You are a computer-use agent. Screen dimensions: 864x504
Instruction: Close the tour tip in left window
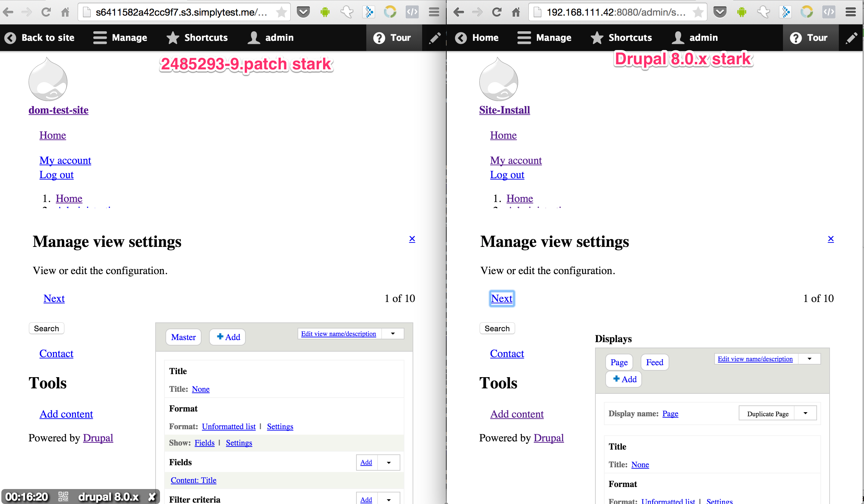pos(412,239)
